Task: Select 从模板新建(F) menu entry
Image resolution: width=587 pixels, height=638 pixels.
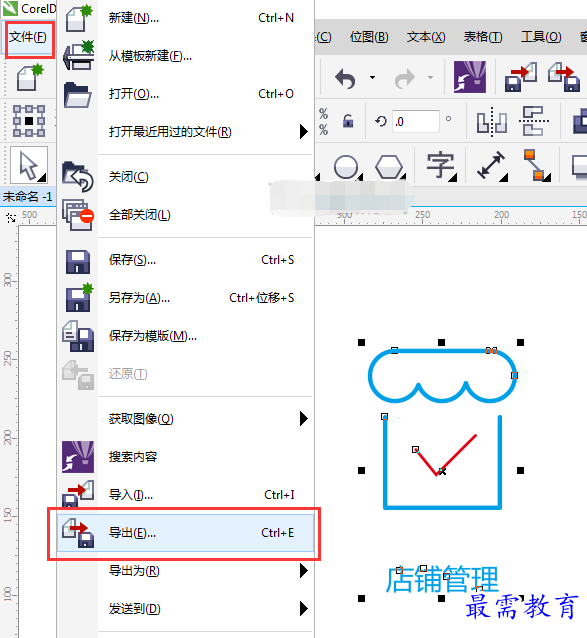Action: click(x=186, y=56)
